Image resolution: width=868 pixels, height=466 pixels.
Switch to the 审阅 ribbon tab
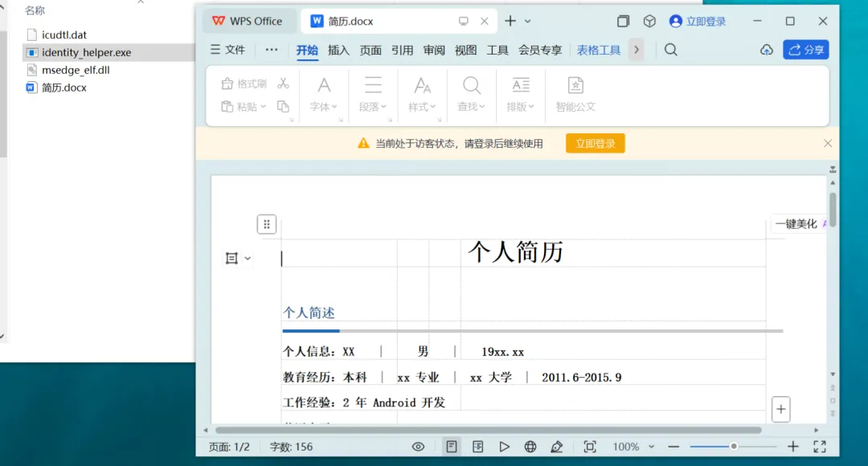[x=434, y=51]
